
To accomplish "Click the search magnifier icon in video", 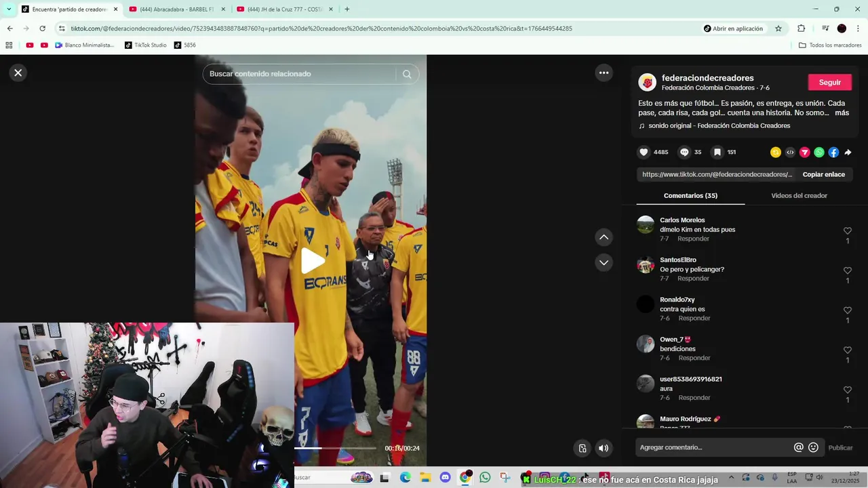I will (407, 74).
